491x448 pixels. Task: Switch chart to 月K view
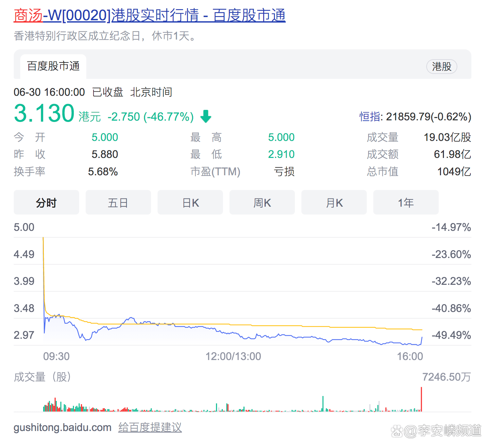point(334,202)
